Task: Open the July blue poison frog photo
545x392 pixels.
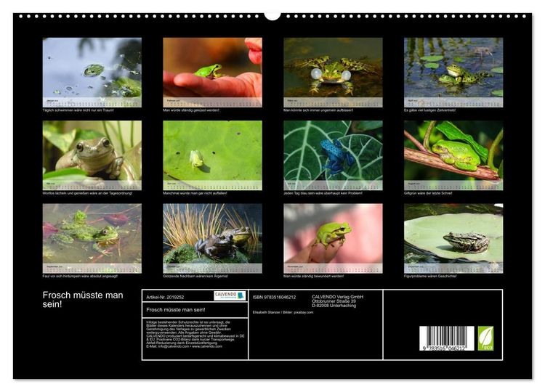Action: (x=333, y=155)
